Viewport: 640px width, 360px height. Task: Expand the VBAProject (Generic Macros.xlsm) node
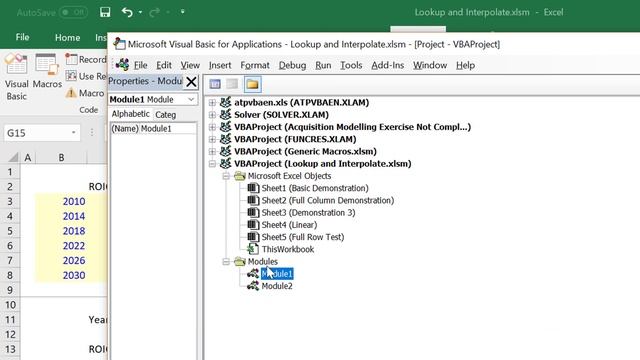tap(212, 151)
